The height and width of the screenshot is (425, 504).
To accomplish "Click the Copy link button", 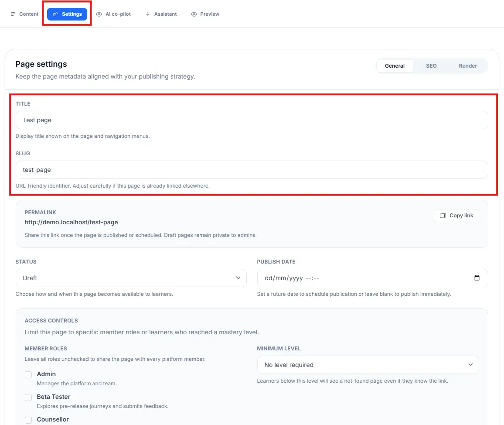I will [456, 215].
